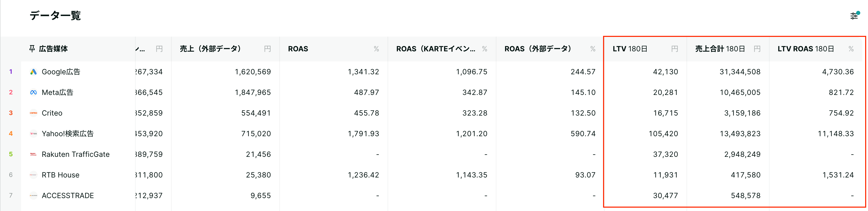Click the pin icon beside 広告媒体

tap(32, 49)
